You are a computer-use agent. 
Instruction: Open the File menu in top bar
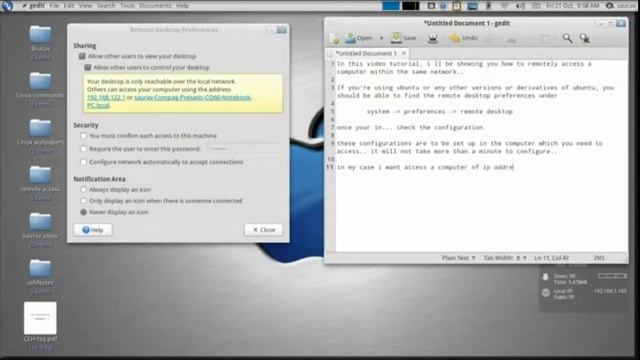[x=54, y=6]
